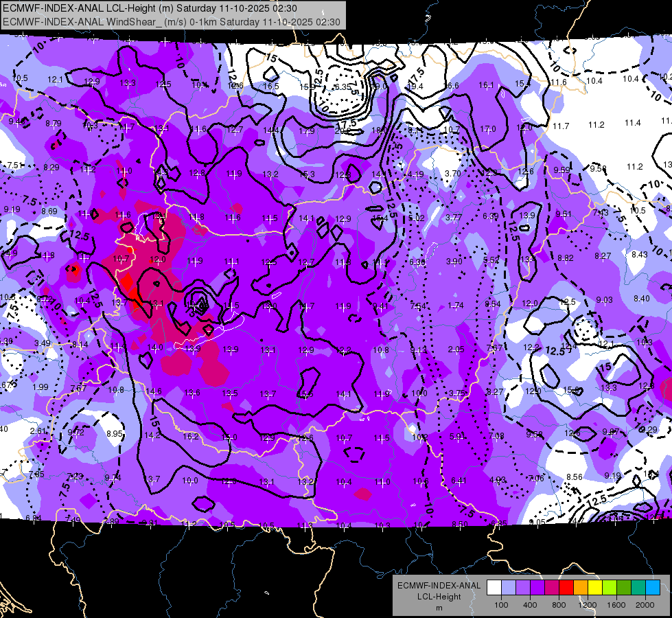
Task: Click 'ECMWF-INDEX-ANAL' text in the legend box
Action: pyautogui.click(x=439, y=586)
